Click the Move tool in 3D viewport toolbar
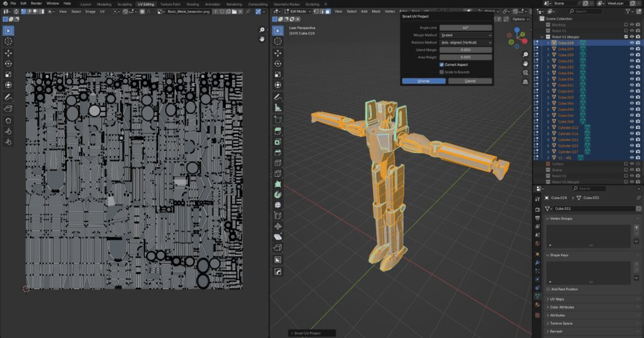Viewport: 644px width, 338px height. point(278,52)
